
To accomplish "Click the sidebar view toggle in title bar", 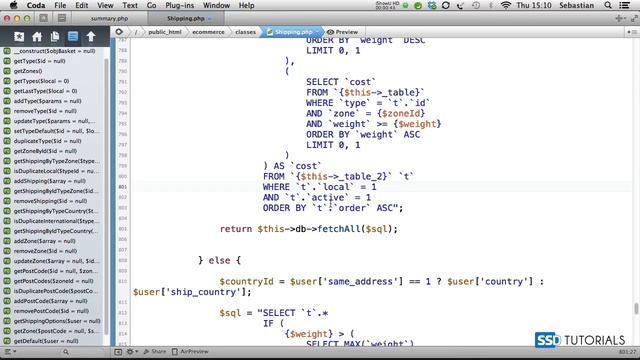I will (44, 18).
